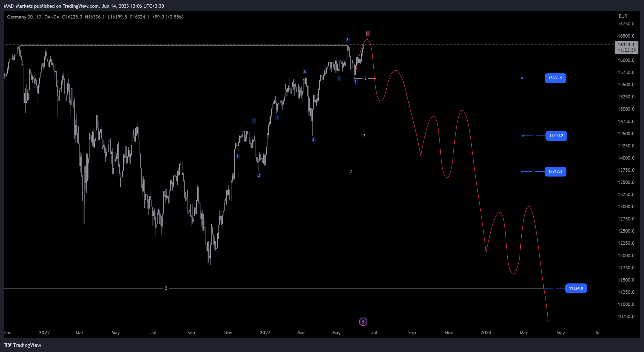Screen dimensions: 644x352
Task: Click the 14000.0 price scale value
Action: tap(626, 158)
